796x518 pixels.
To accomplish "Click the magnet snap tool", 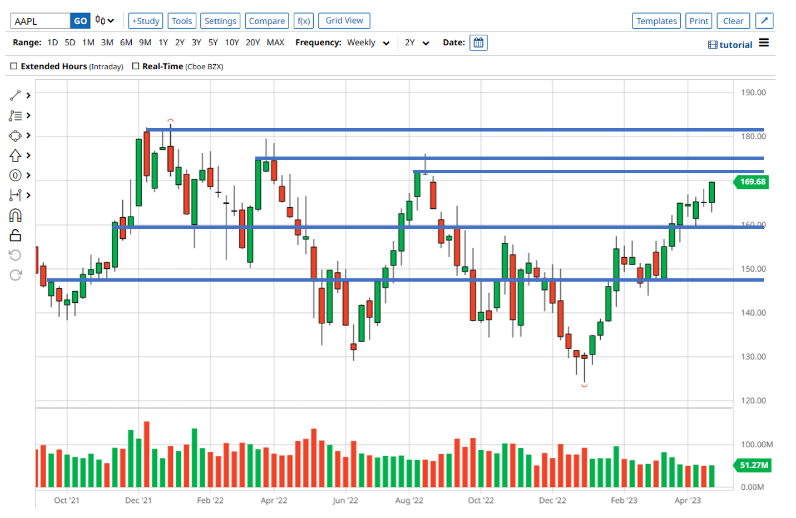I will coord(15,215).
